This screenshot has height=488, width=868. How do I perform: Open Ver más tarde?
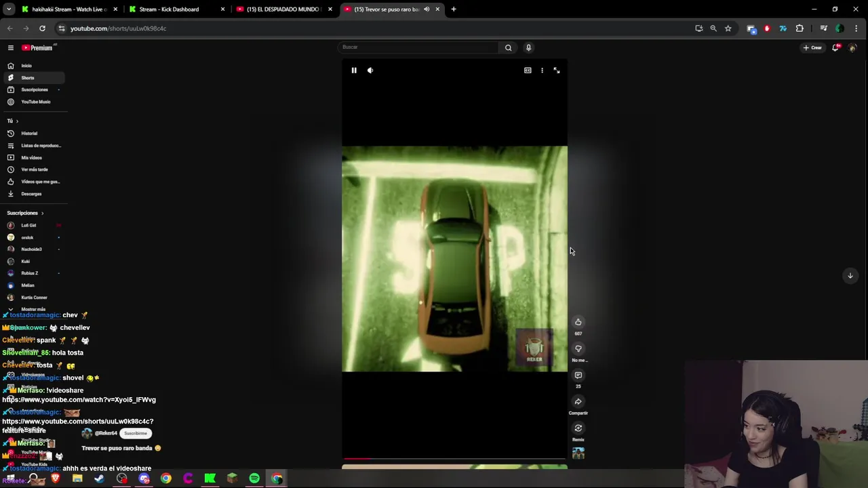33,169
